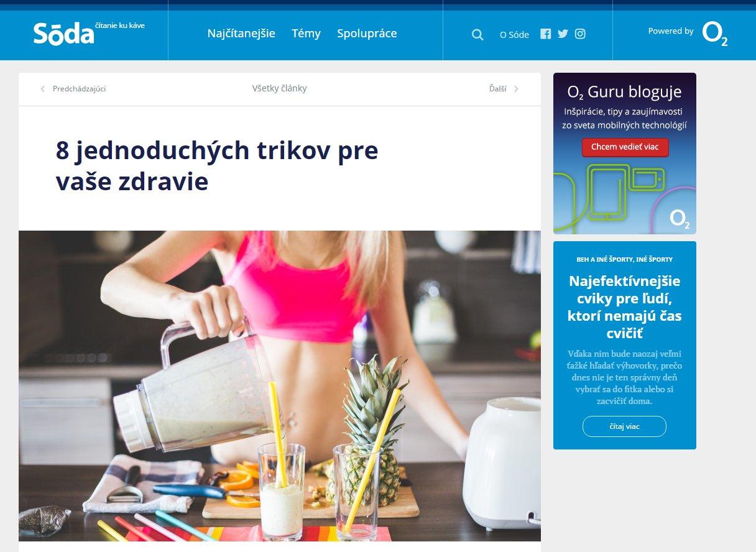
Task: Open Všetky články link
Action: click(x=279, y=88)
